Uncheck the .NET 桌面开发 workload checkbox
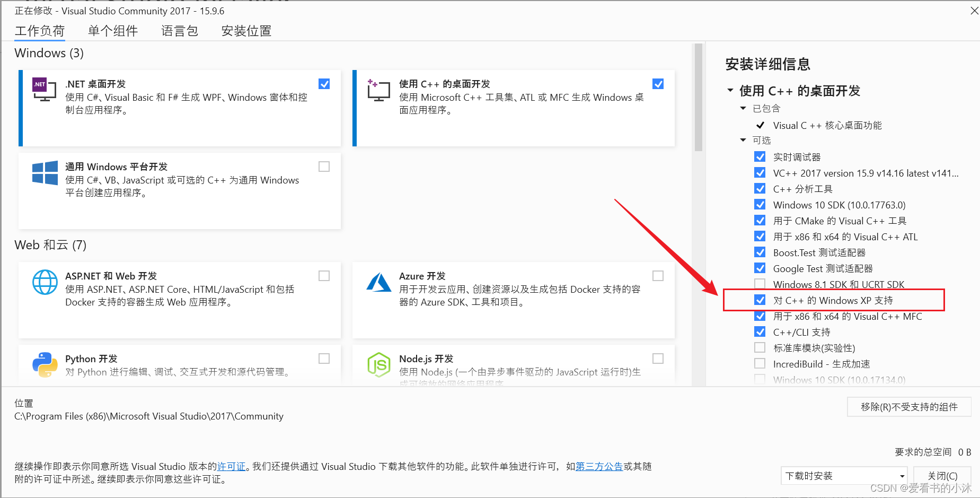 point(324,84)
